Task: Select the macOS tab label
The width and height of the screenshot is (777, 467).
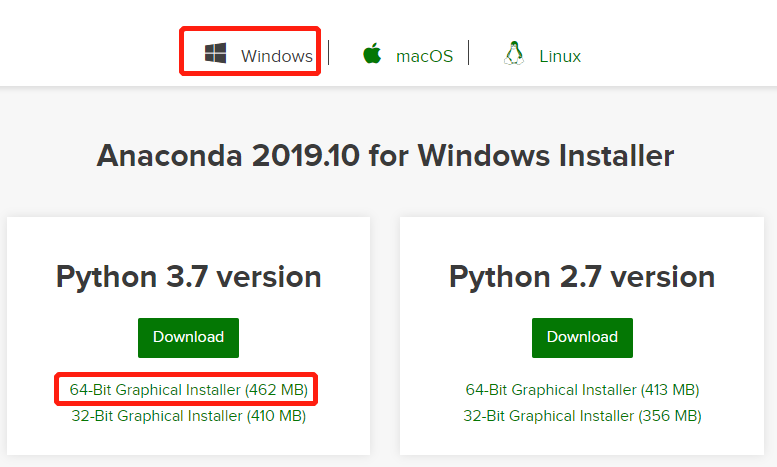Action: pos(424,56)
